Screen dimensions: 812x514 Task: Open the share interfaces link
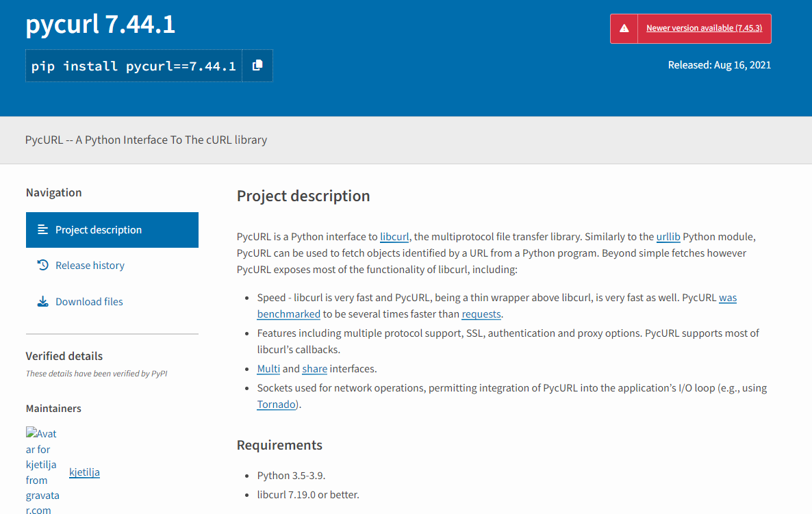[x=314, y=368]
